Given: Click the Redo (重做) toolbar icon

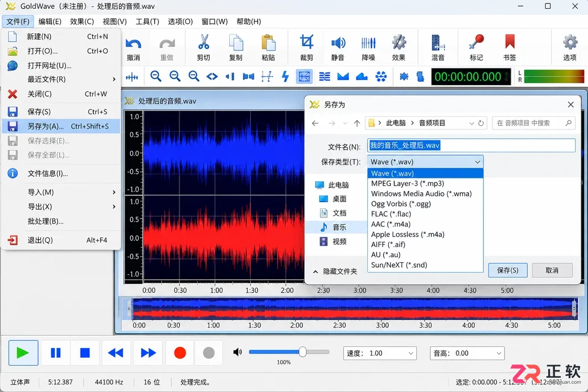Looking at the screenshot, I should (x=167, y=47).
